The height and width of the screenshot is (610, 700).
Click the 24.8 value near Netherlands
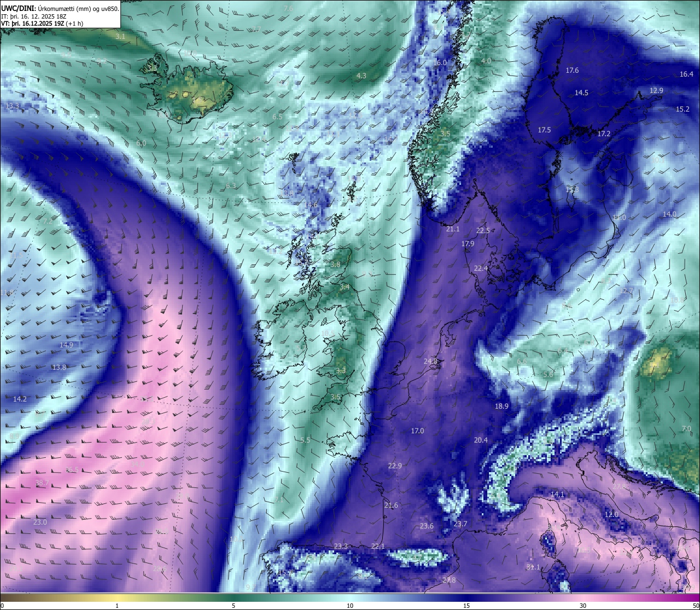(x=430, y=361)
